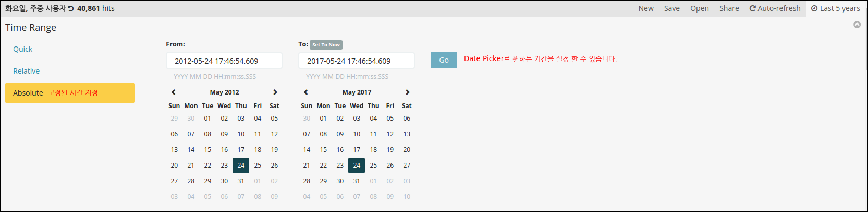Go to previous month in To calendar
This screenshot has height=212, width=868.
(306, 92)
